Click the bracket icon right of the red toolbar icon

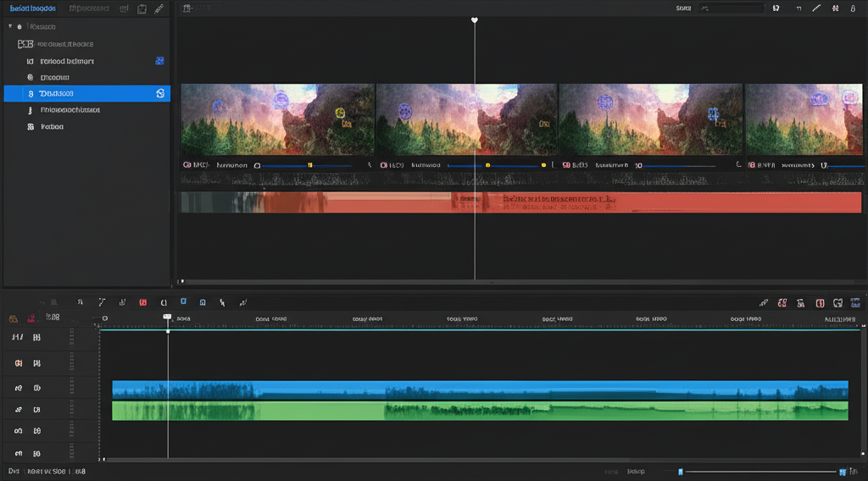click(x=164, y=302)
